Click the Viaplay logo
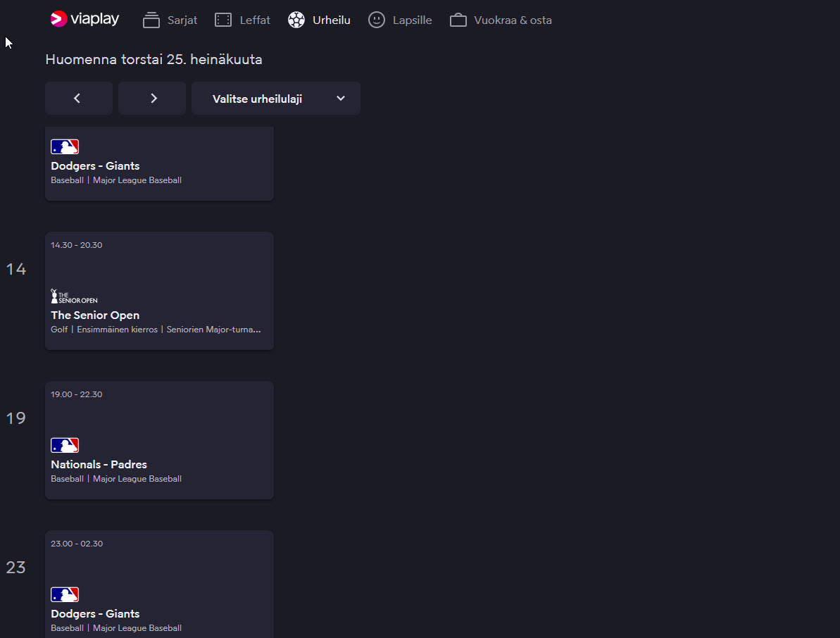840x638 pixels. tap(84, 19)
